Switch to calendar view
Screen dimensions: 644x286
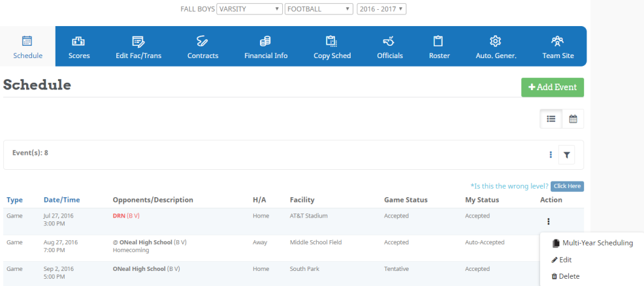click(573, 119)
